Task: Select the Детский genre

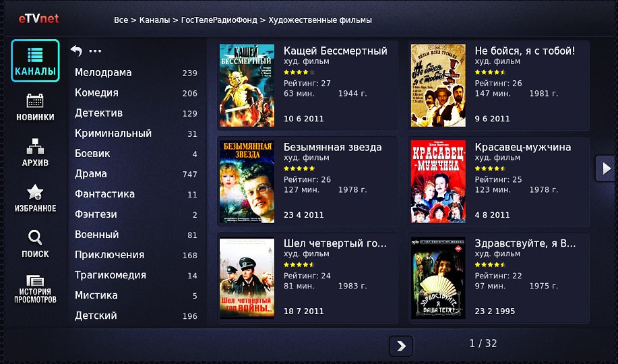Action: (136, 315)
